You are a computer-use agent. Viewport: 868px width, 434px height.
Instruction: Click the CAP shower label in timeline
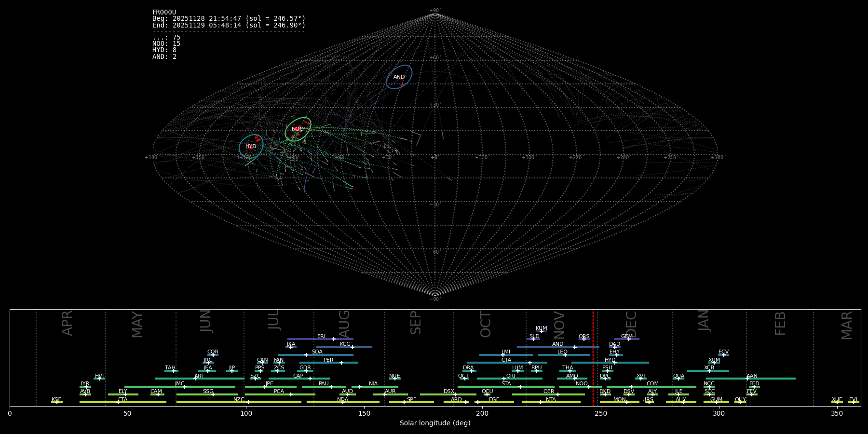tap(298, 376)
